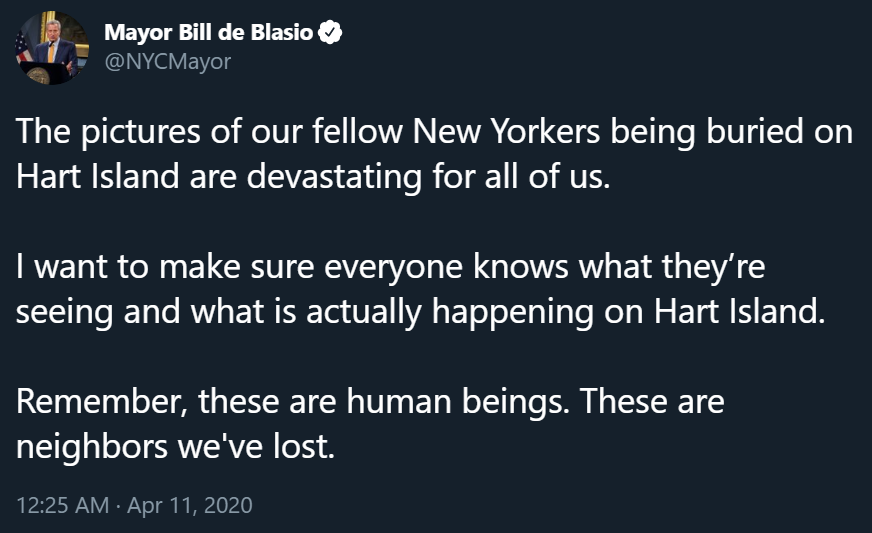Click the first paragraph about pictures
Screen dimensions: 872x533
434,153
